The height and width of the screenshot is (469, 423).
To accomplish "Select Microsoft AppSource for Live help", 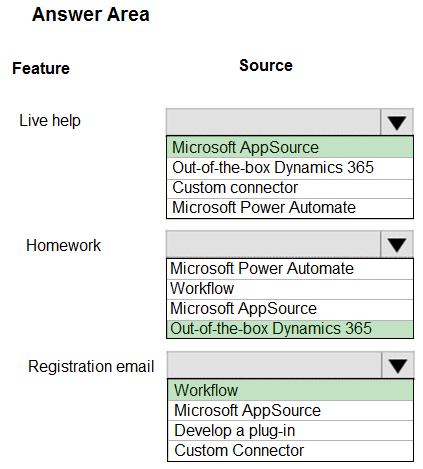I will point(290,147).
